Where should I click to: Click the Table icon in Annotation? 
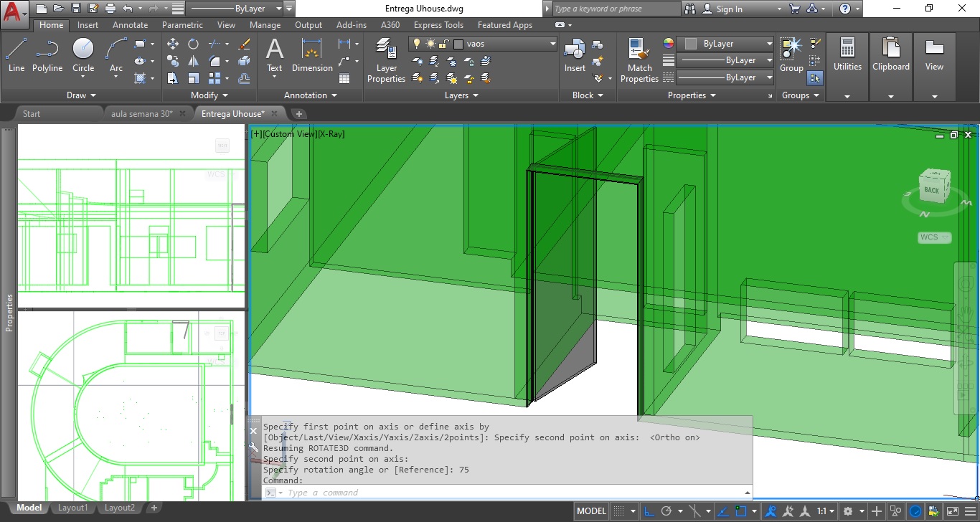click(x=344, y=78)
